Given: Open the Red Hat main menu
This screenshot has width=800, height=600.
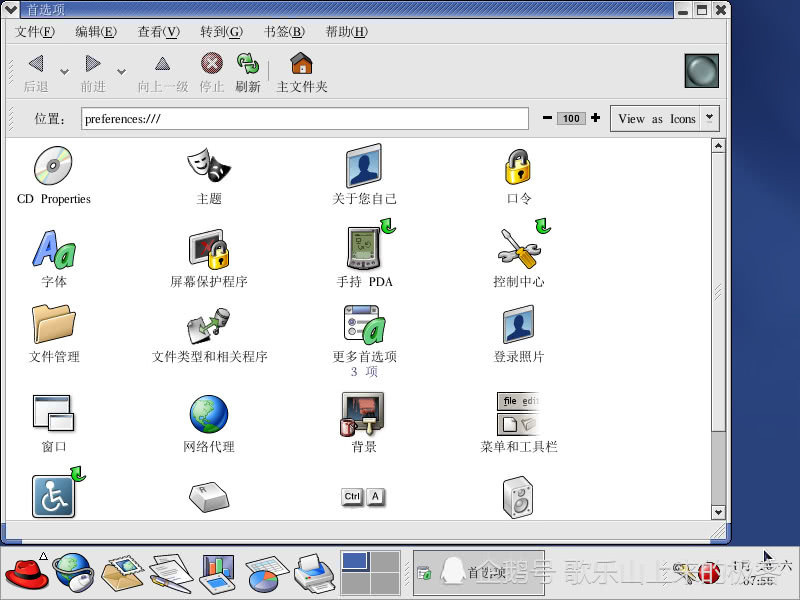Looking at the screenshot, I should [x=26, y=573].
